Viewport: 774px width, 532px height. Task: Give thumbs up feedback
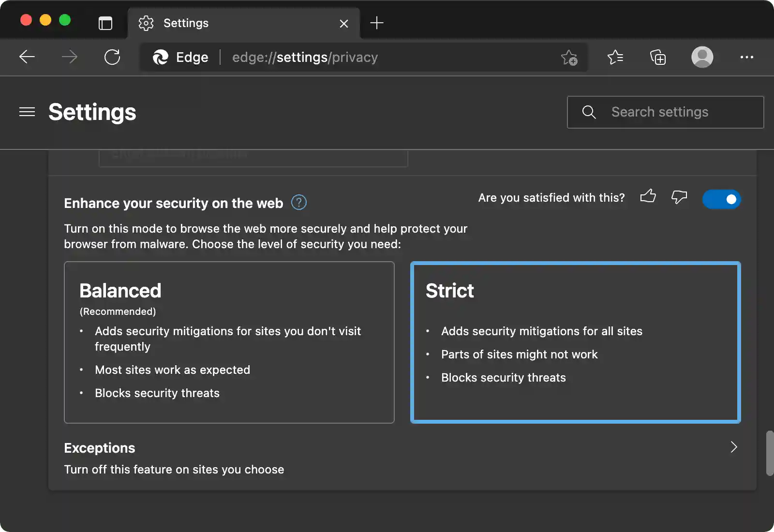click(648, 197)
